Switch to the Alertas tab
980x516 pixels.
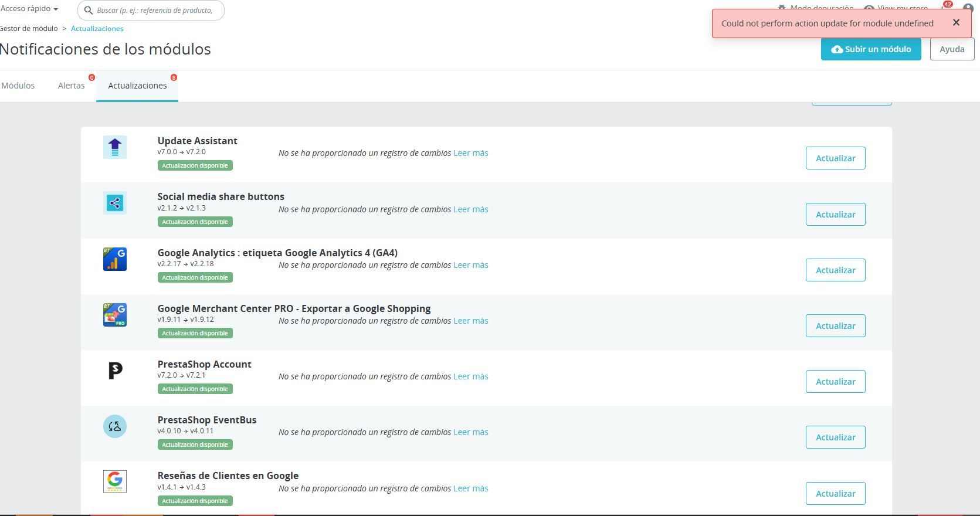pyautogui.click(x=72, y=86)
